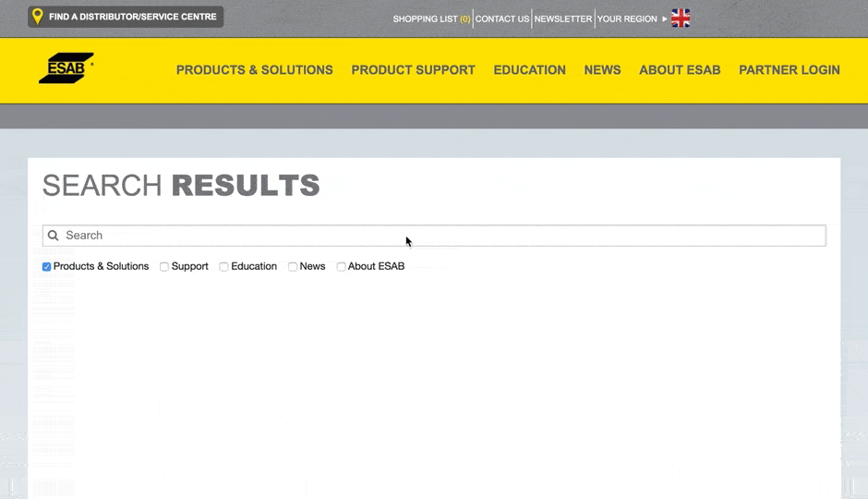This screenshot has width=868, height=499.
Task: Go to the News menu item
Action: [602, 70]
